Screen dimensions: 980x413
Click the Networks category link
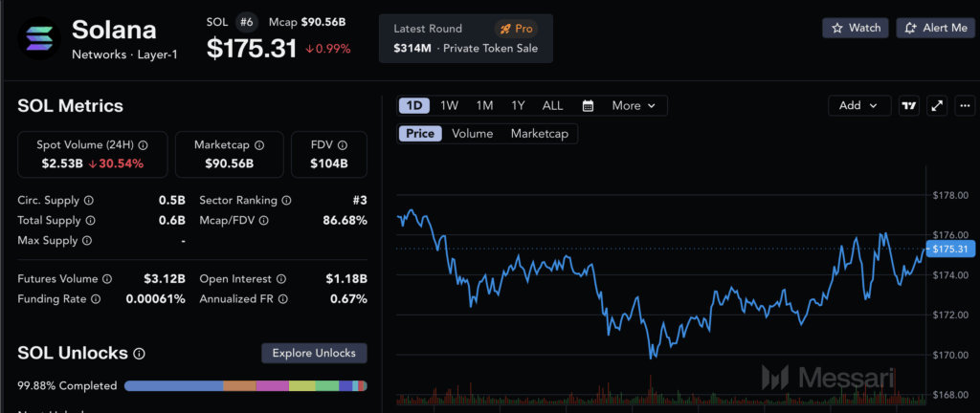pos(99,54)
